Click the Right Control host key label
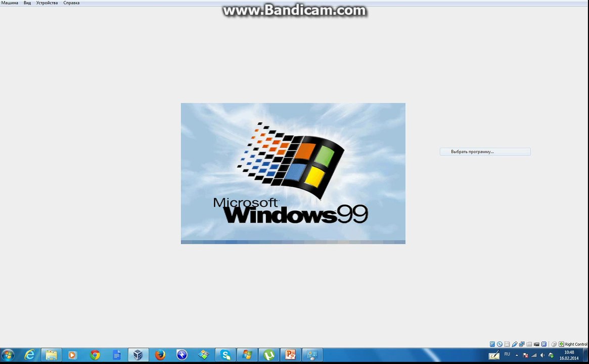589x364 pixels. 576,344
